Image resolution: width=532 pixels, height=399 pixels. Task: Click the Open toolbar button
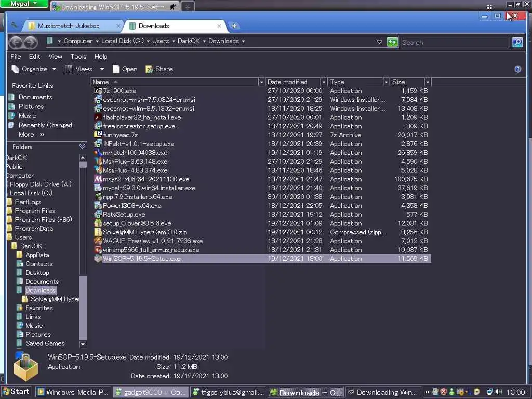click(125, 69)
